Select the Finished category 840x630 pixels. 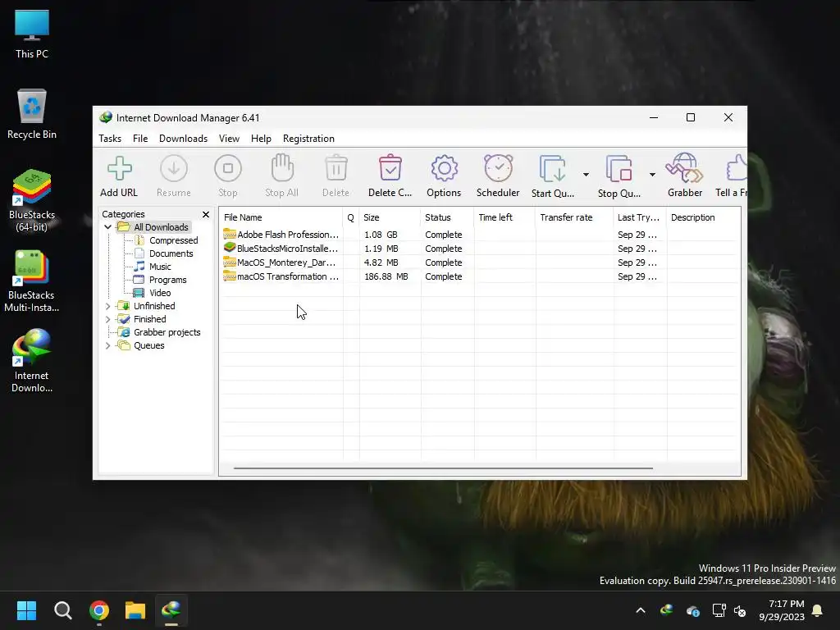[x=150, y=319]
